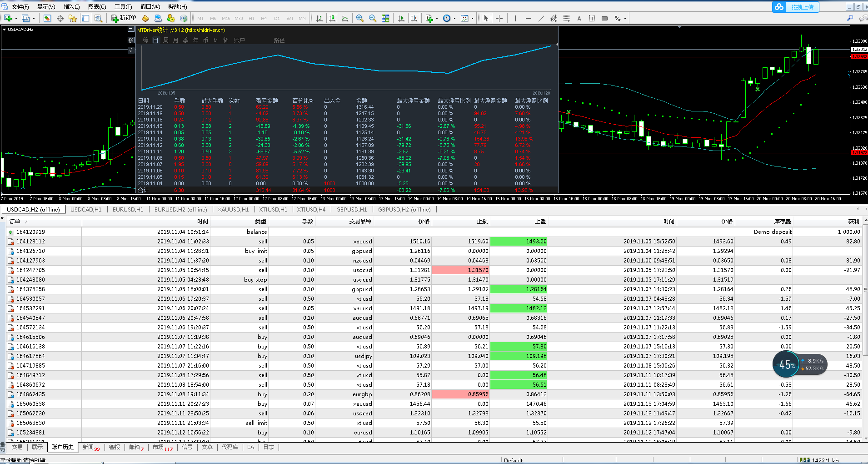
Task: Expand the New Chart dropdown arrow
Action: click(x=16, y=19)
